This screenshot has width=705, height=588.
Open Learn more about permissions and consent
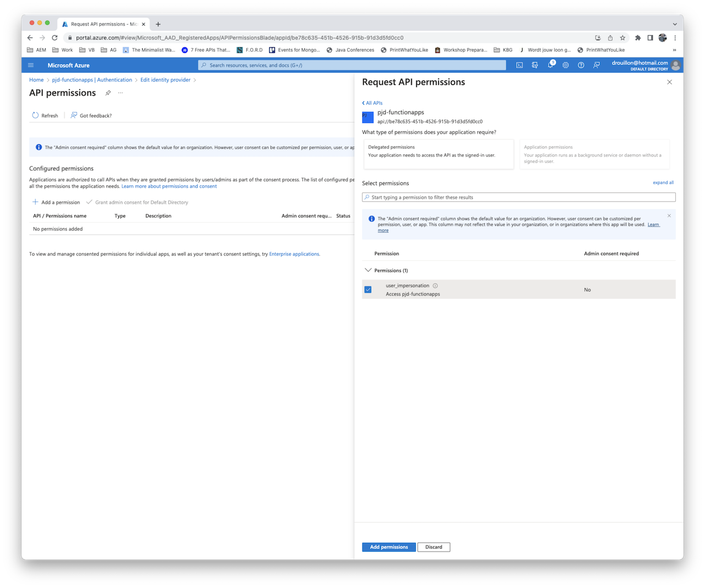[x=169, y=186]
